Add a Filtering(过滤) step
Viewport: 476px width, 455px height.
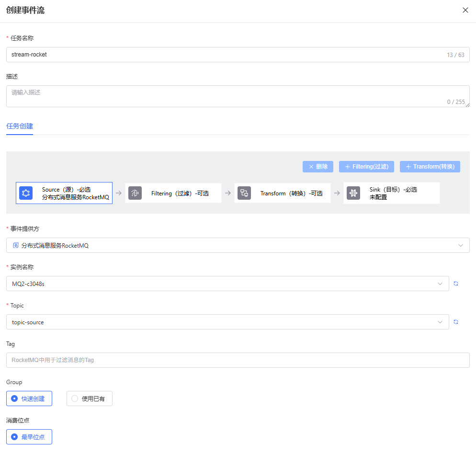[x=366, y=167]
